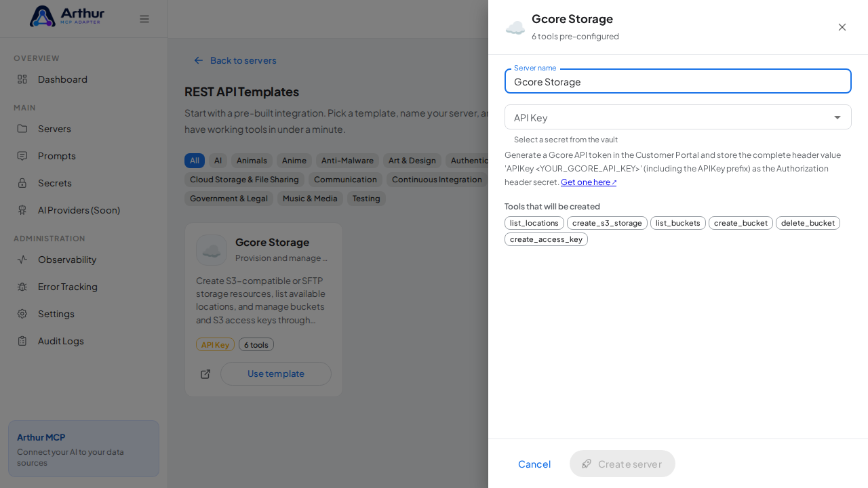Viewport: 868px width, 488px height.
Task: Select AI Providers (Soon) item
Action: coord(83,210)
